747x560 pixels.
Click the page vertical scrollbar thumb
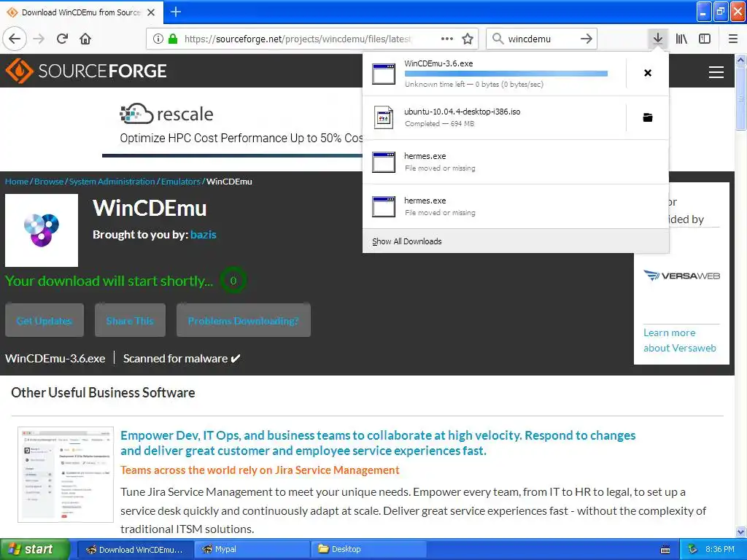coord(740,97)
